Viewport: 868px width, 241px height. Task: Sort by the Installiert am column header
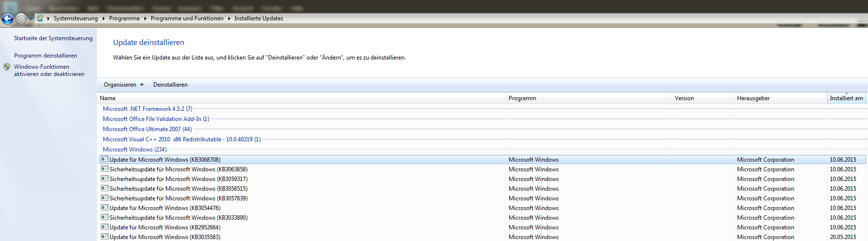[x=847, y=98]
